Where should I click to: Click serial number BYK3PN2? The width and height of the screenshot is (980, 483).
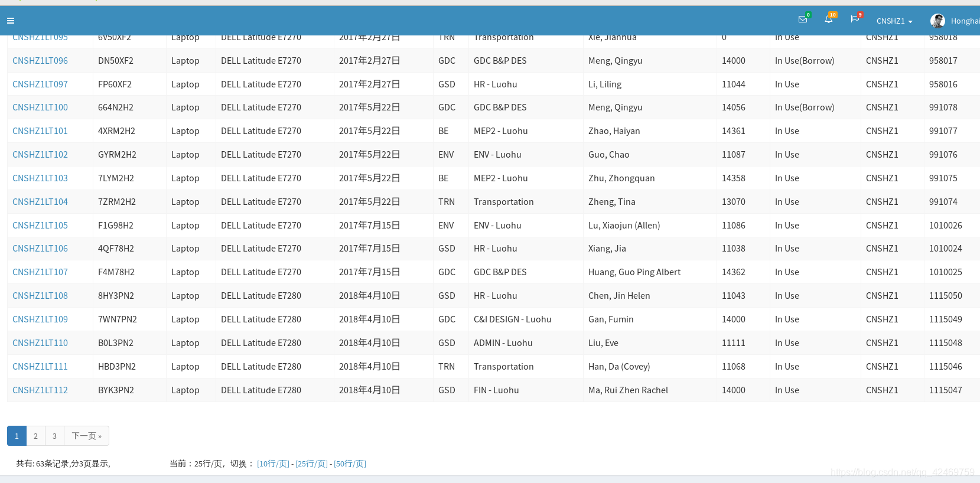(116, 390)
